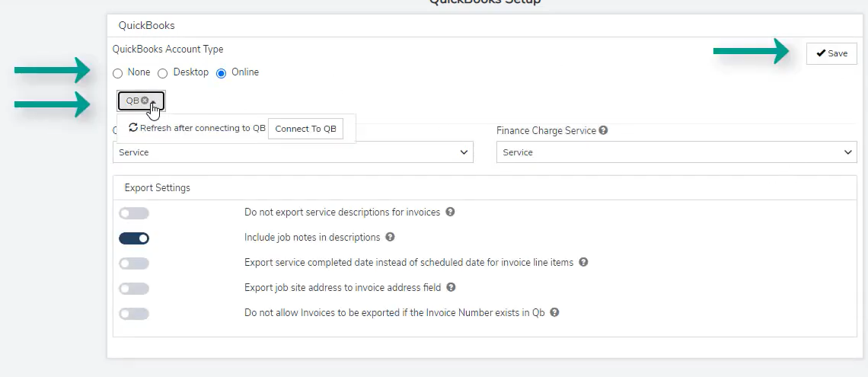Click the refresh icon next to QB text
The width and height of the screenshot is (868, 377).
(x=133, y=128)
